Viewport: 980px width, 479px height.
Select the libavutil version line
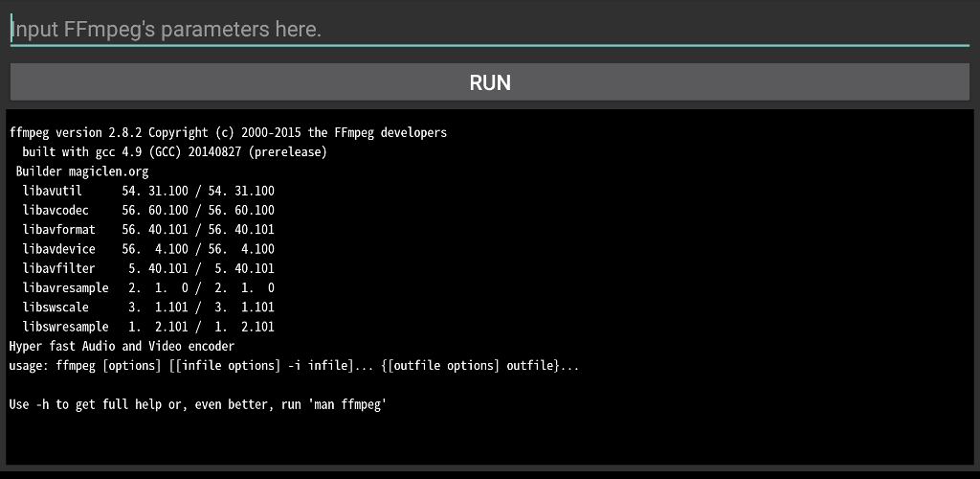tap(148, 191)
